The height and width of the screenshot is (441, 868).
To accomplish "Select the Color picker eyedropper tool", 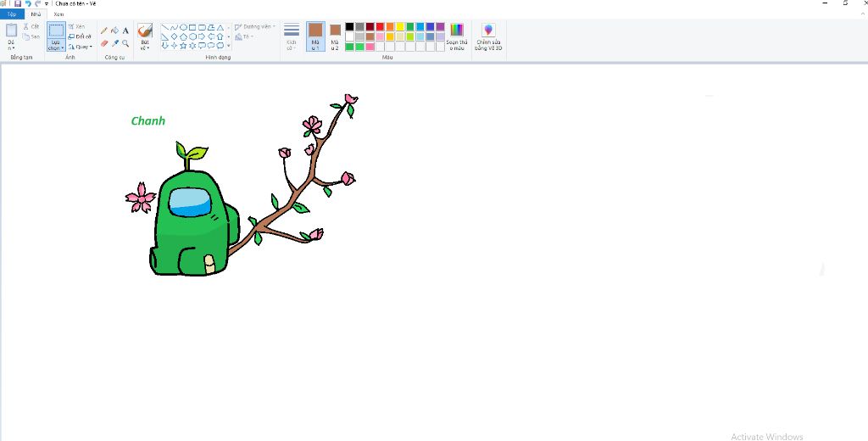I will tap(115, 43).
